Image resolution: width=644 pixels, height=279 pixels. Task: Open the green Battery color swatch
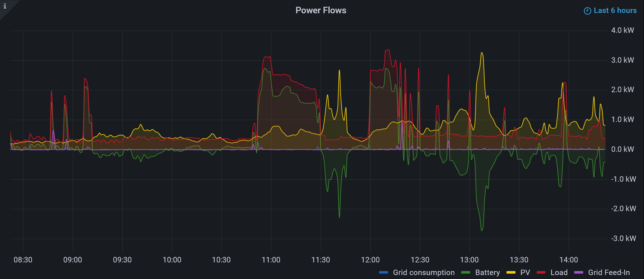tap(466, 273)
